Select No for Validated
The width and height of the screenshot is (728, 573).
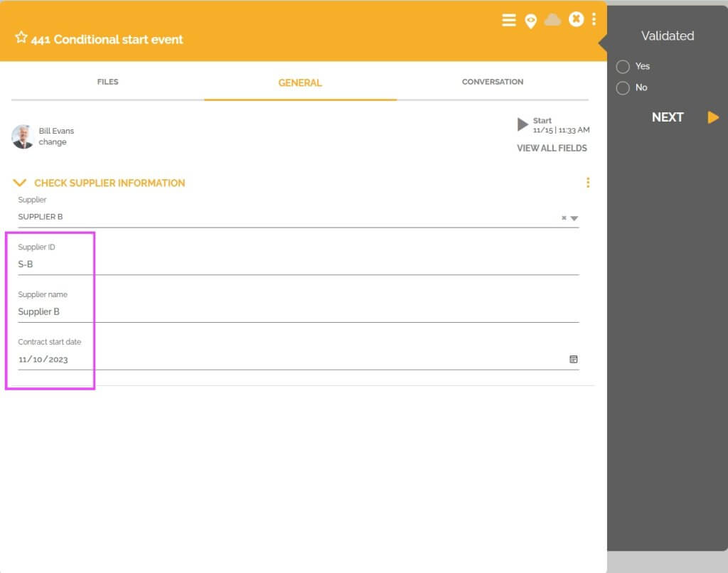623,88
